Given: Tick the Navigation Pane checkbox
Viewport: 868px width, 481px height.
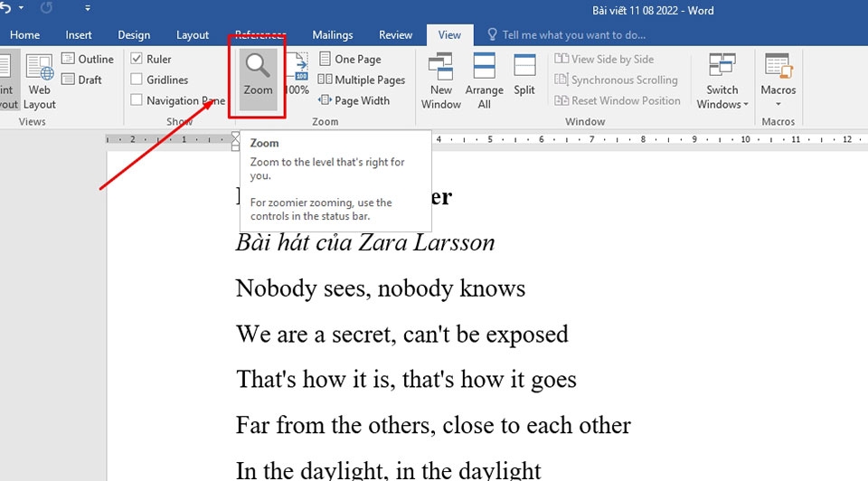Looking at the screenshot, I should click(x=137, y=99).
